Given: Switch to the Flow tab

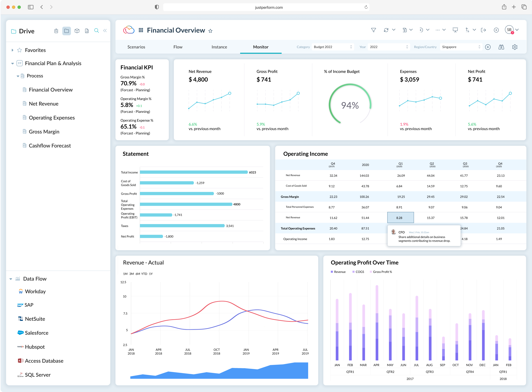Looking at the screenshot, I should (x=178, y=47).
